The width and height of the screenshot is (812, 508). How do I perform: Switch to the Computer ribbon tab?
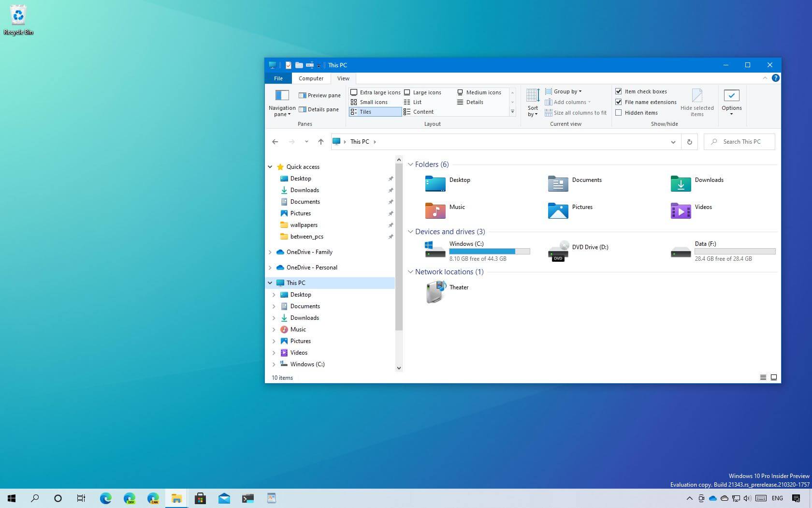[311, 78]
